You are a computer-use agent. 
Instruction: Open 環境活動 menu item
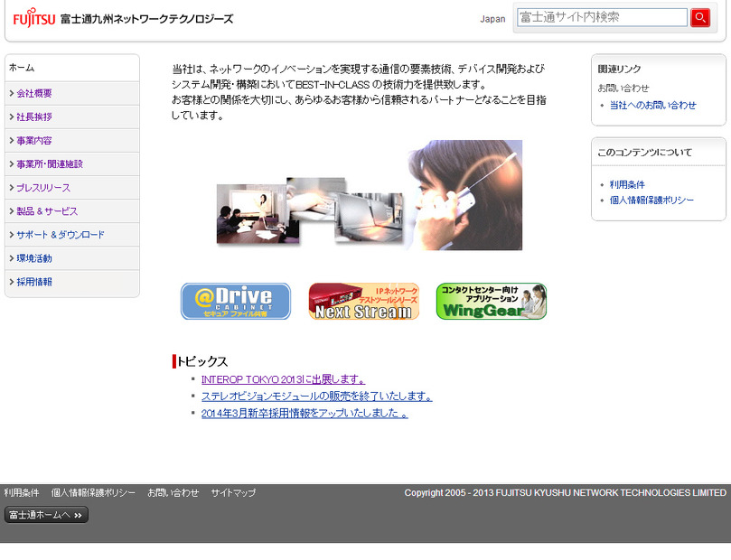click(71, 258)
